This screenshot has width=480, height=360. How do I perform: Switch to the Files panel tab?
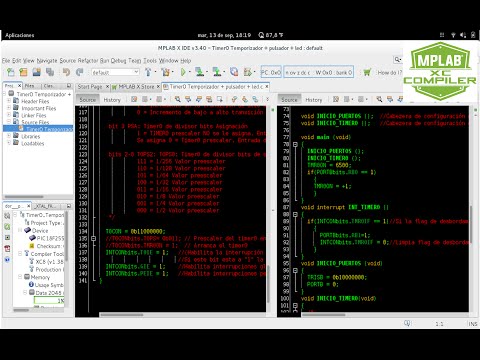coord(29,86)
